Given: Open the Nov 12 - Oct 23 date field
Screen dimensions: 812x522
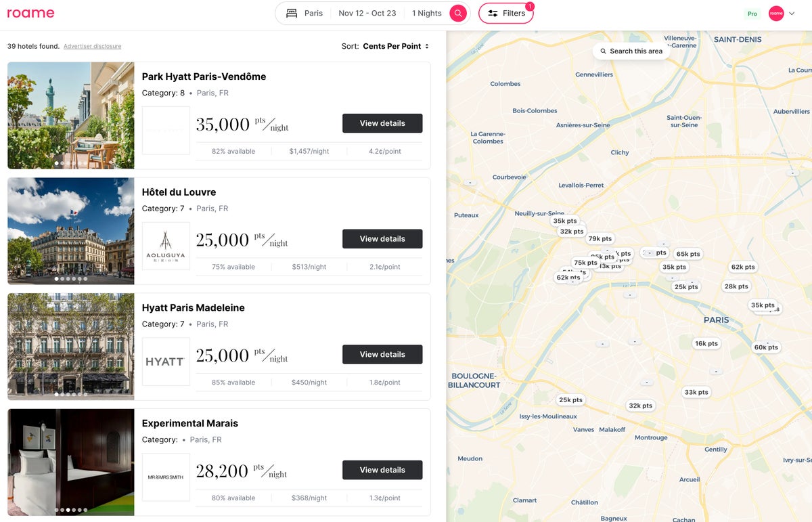Looking at the screenshot, I should coord(367,12).
